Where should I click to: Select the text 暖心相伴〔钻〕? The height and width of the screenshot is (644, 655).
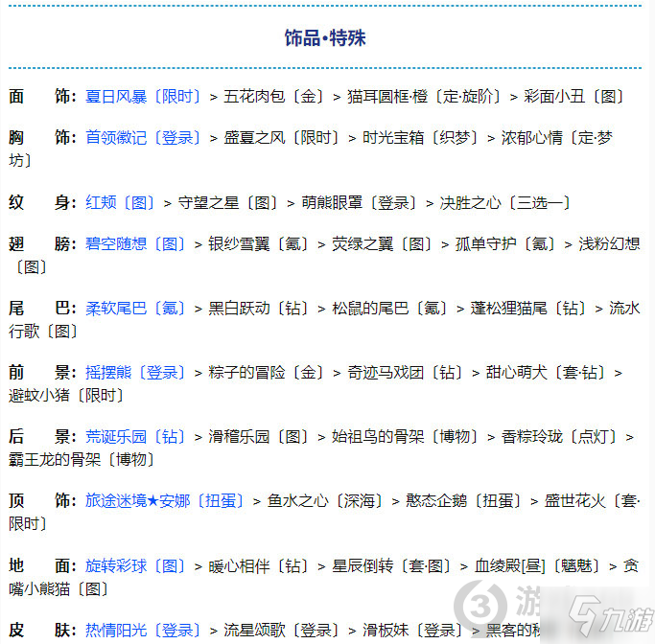point(259,566)
